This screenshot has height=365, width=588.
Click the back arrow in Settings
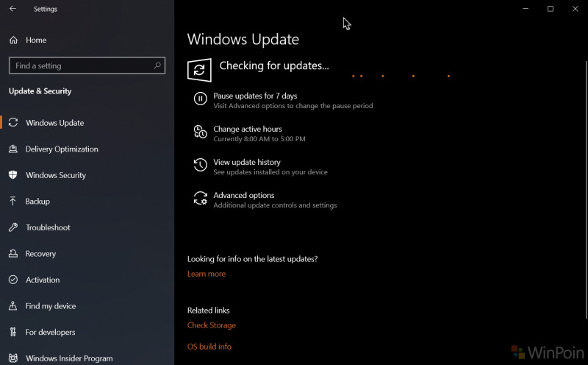[x=12, y=9]
